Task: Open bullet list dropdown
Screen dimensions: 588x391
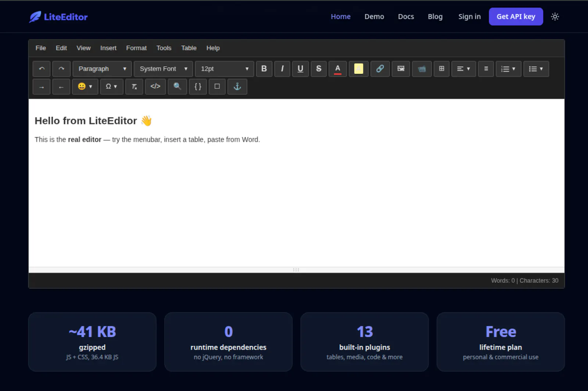Action: [536, 69]
